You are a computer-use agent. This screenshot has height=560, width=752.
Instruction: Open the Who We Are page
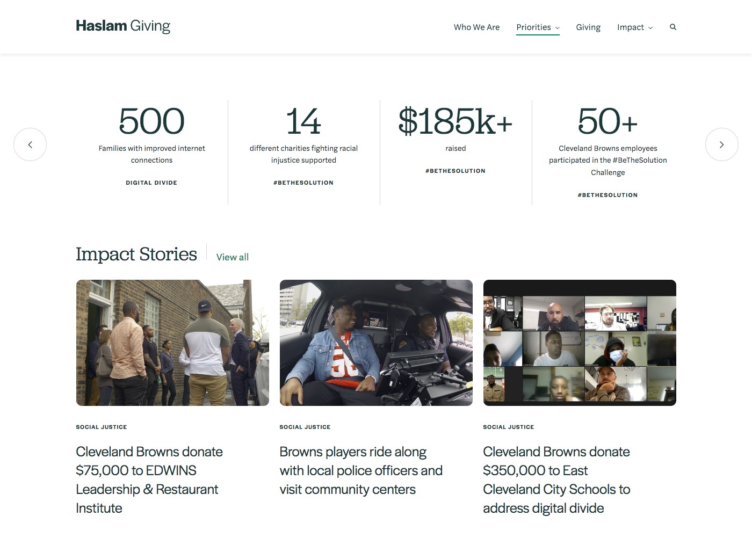(x=476, y=27)
